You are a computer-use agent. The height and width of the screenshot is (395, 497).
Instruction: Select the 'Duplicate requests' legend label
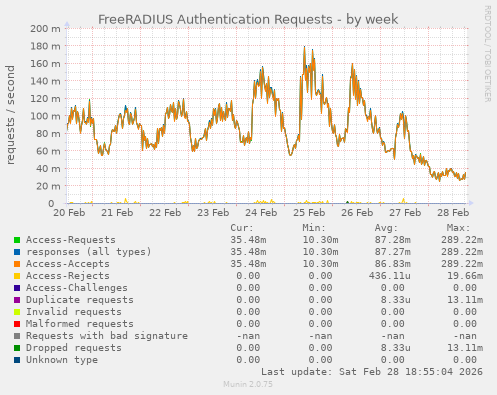[80, 300]
